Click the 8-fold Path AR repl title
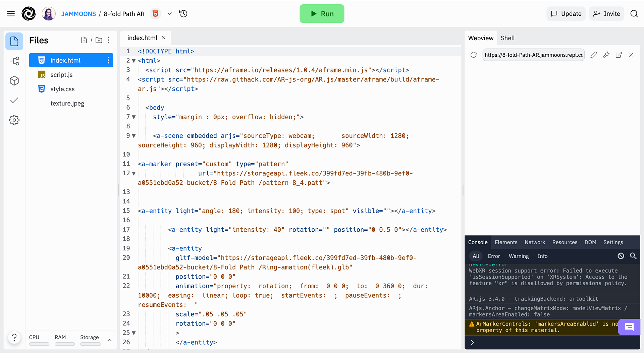This screenshot has width=644, height=353. [124, 14]
